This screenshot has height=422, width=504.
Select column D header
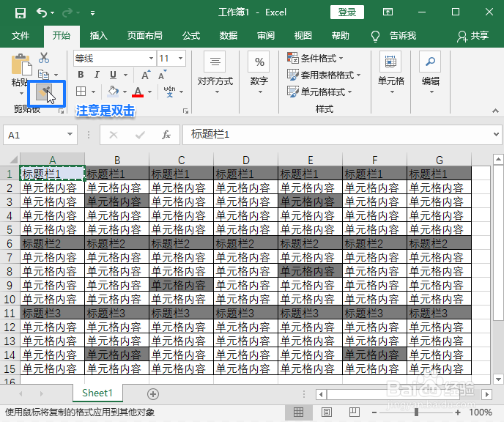(246, 160)
